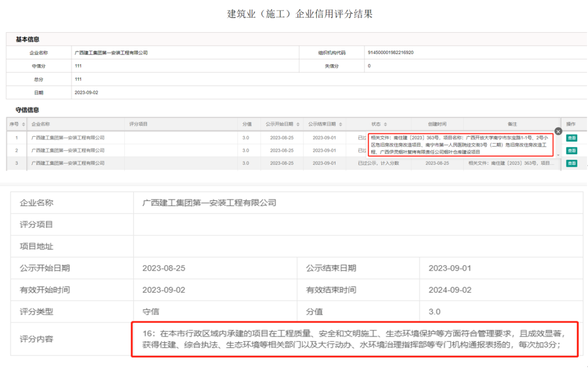Click 查看 button for row 1
The width and height of the screenshot is (588, 370).
[x=572, y=138]
